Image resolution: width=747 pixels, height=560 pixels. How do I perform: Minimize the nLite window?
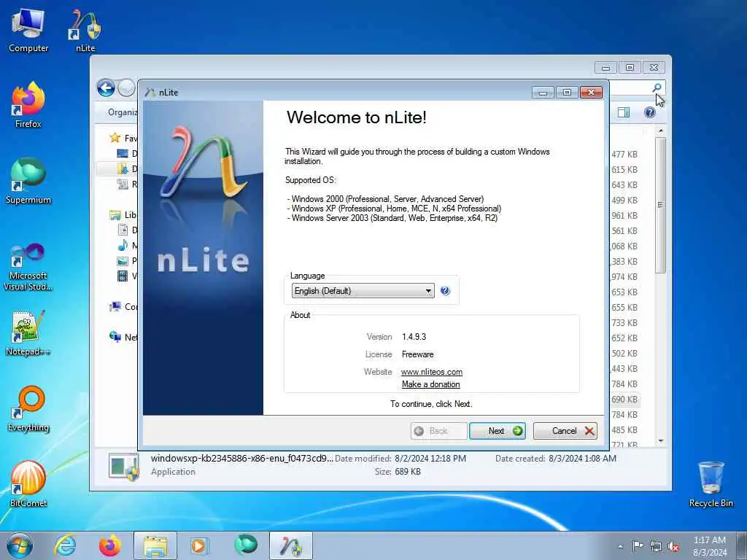click(543, 93)
